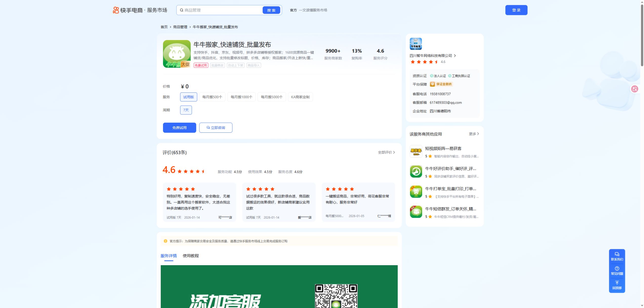Open the 一文读懂服务市场 link
Screen dimensions: 644x308
pos(313,10)
